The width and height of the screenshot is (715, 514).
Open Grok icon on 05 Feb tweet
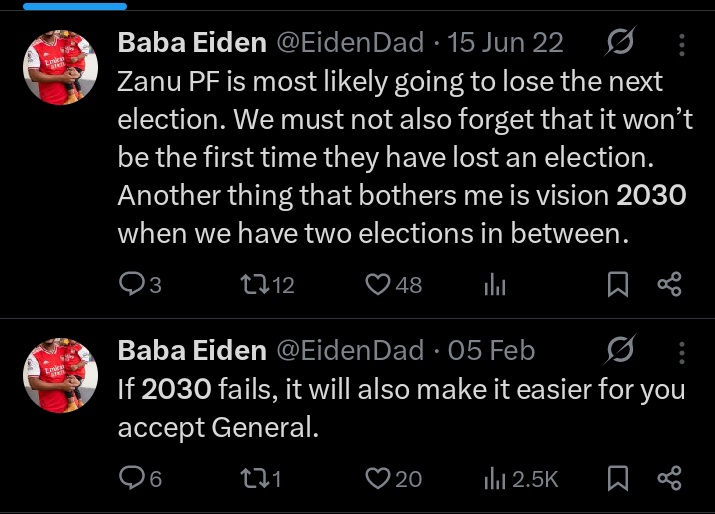tap(620, 350)
